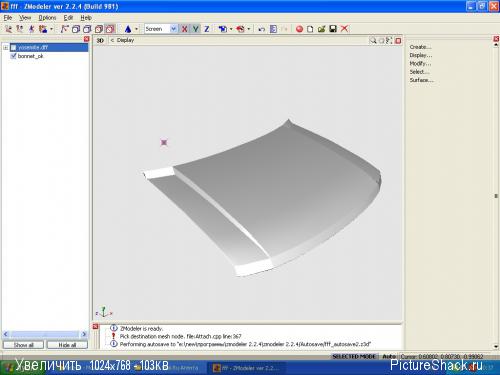Image resolution: width=500 pixels, height=375 pixels.
Task: Click the first cube-shaped selection icon
Action: coord(76,29)
